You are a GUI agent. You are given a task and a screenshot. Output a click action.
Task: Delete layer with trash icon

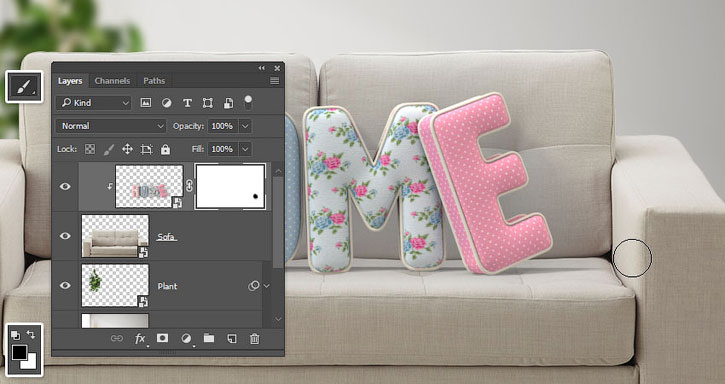pyautogui.click(x=254, y=339)
